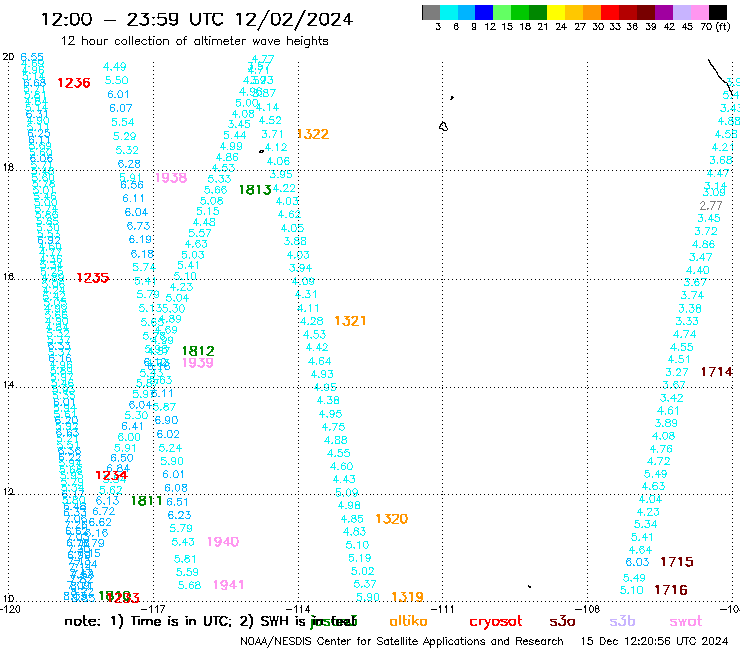
Task: Click the gray swatch in the color legend
Action: [x=431, y=12]
